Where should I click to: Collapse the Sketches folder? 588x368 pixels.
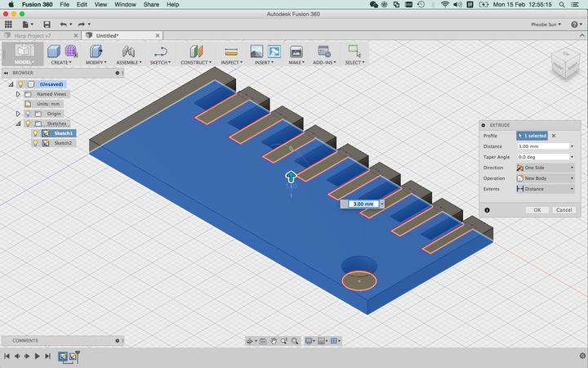point(18,123)
